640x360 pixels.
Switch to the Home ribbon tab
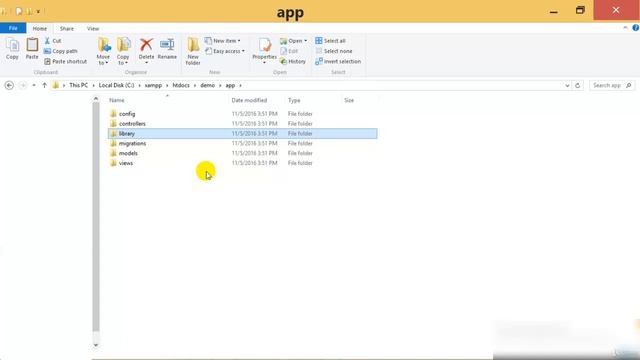(40, 29)
